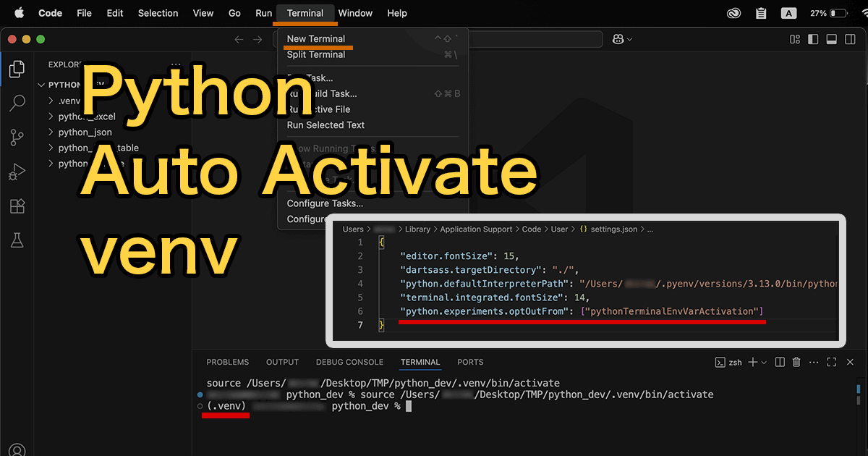Image resolution: width=868 pixels, height=456 pixels.
Task: Toggle the primary side bar visibility
Action: pyautogui.click(x=813, y=39)
